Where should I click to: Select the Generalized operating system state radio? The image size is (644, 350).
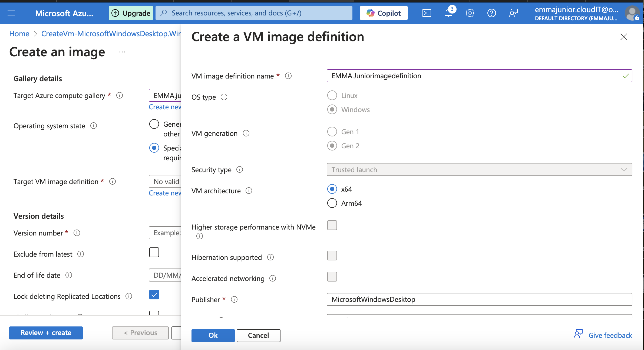[154, 124]
